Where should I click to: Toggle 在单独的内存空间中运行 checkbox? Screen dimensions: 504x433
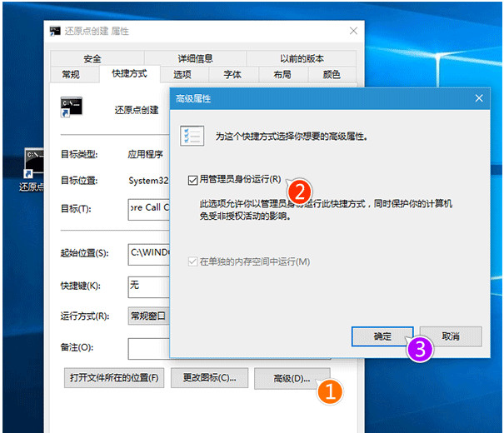coord(193,262)
